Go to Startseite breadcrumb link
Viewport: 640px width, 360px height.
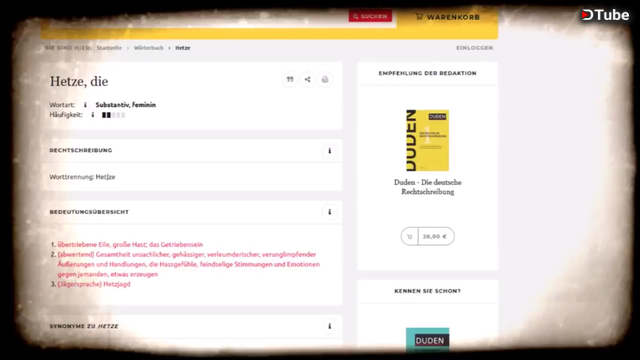point(109,48)
